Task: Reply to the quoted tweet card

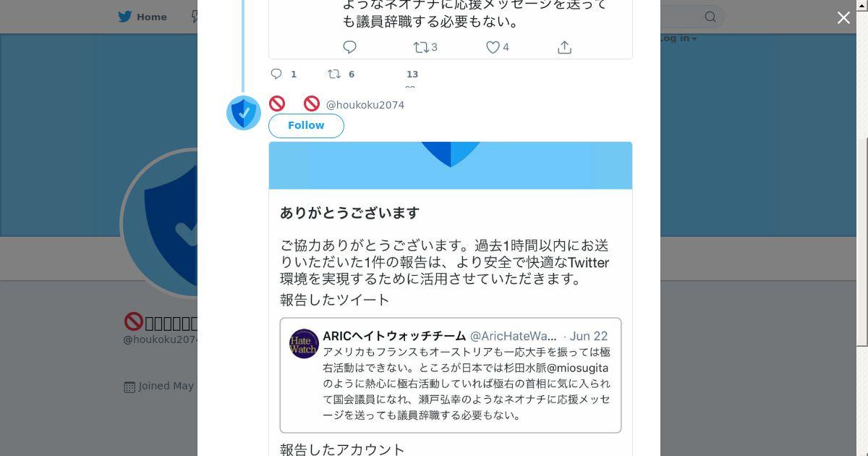Action: pos(349,47)
